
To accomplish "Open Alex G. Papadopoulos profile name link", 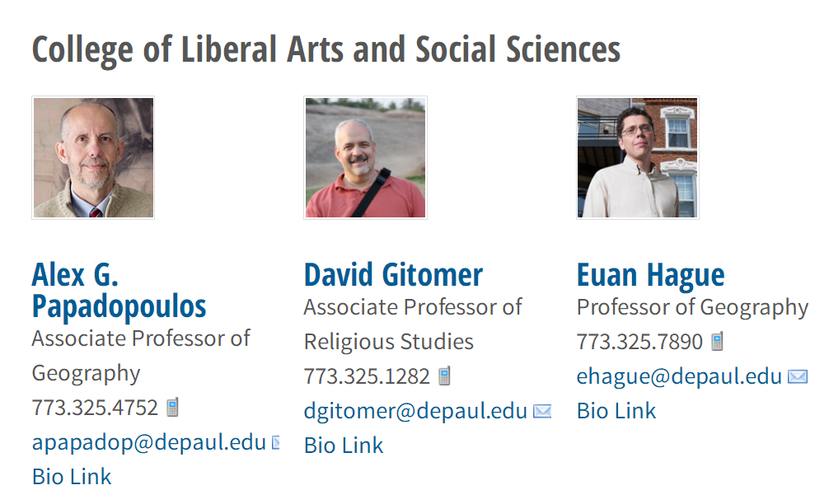I will pyautogui.click(x=119, y=290).
